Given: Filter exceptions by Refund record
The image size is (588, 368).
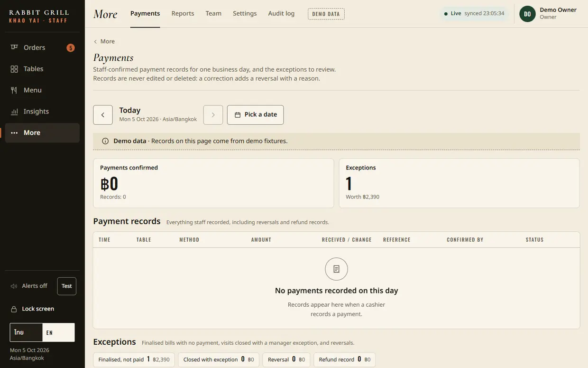Looking at the screenshot, I should click(x=345, y=359).
